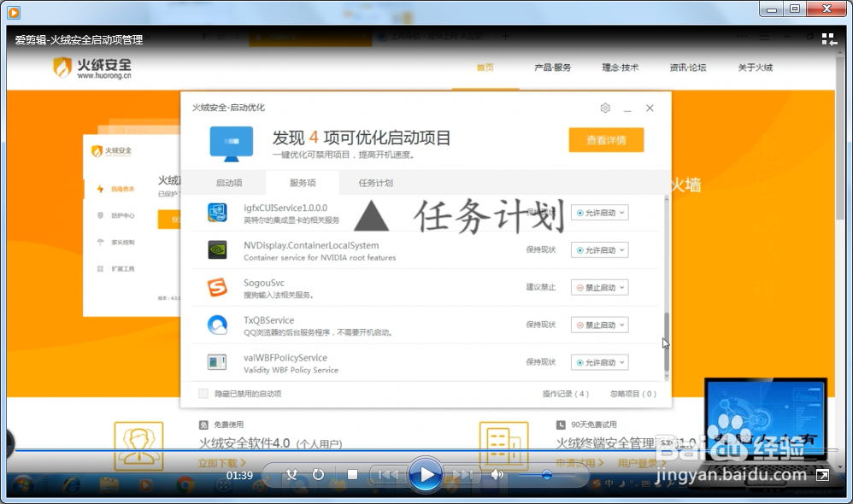Switch to 服务项 tab
This screenshot has height=504, width=853.
[303, 183]
